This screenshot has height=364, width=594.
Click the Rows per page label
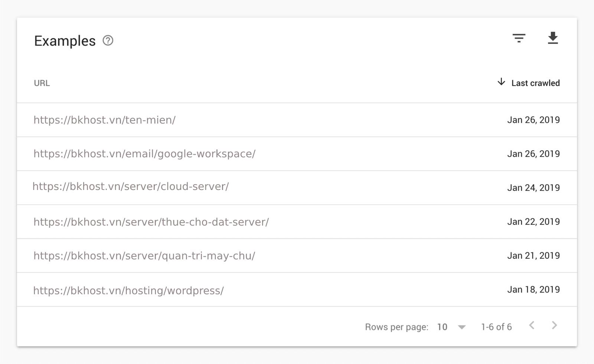point(396,327)
